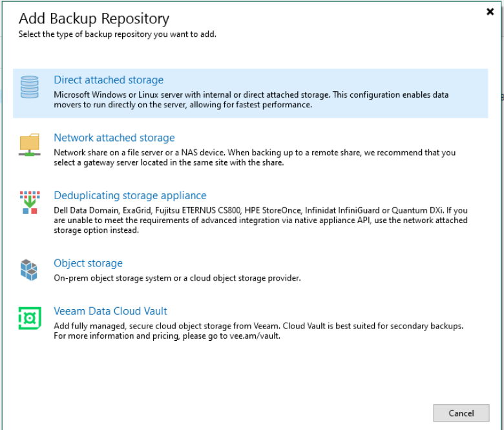Click the description starting "Dell Data Domain, ExaGrid"
The width and height of the screenshot is (504, 430).
[260, 220]
